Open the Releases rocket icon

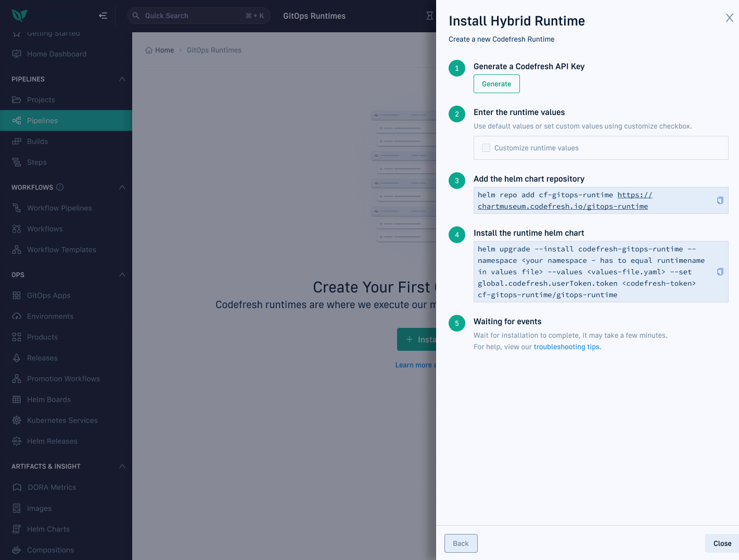coord(17,358)
